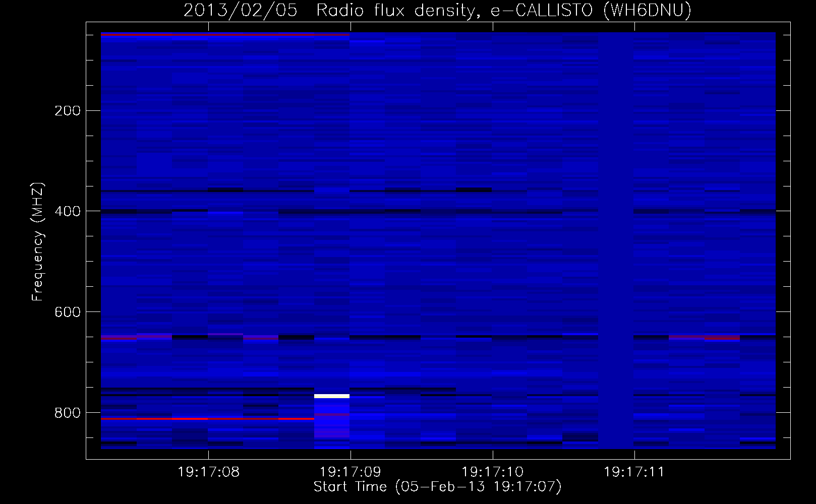Click the 'Start Time (05-Feb-13 19:17:07)' label

tap(437, 487)
